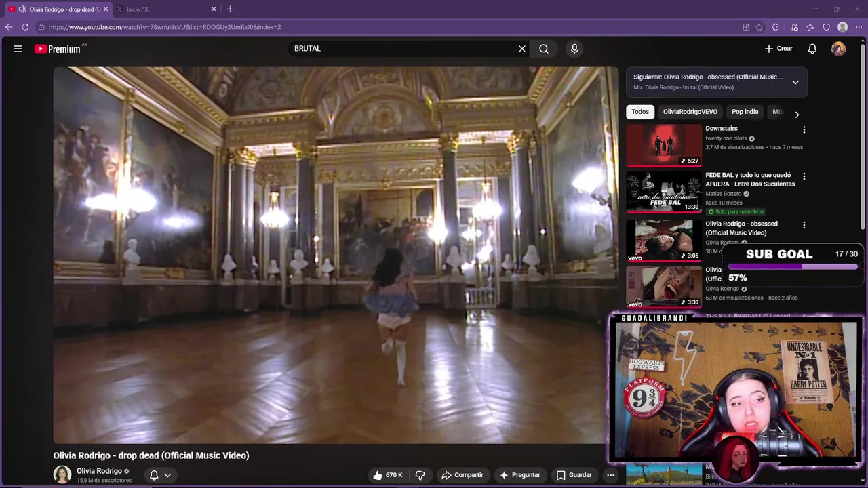Open YouTube account avatar menu
This screenshot has height=488, width=868.
(x=839, y=49)
